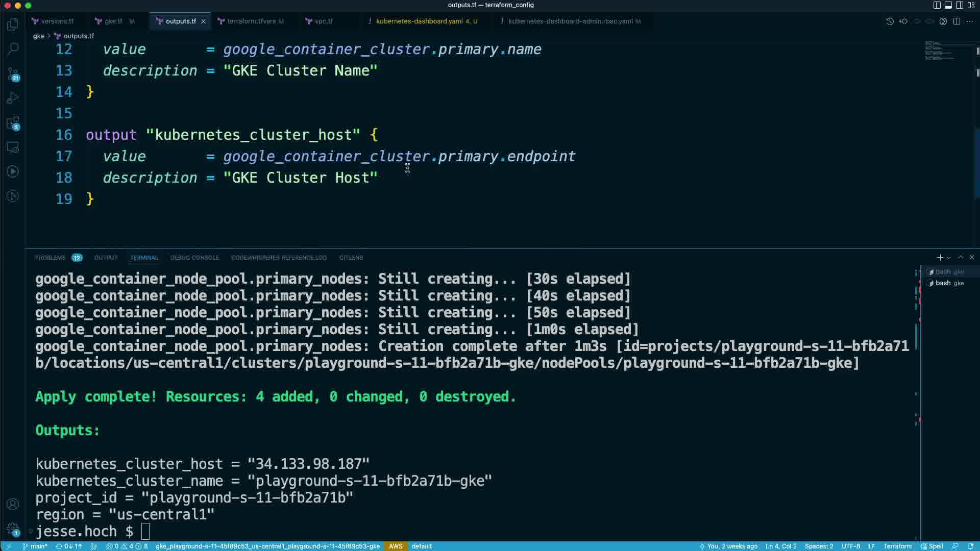The width and height of the screenshot is (980, 551).
Task: Open the Extensions view icon
Action: coord(13,123)
